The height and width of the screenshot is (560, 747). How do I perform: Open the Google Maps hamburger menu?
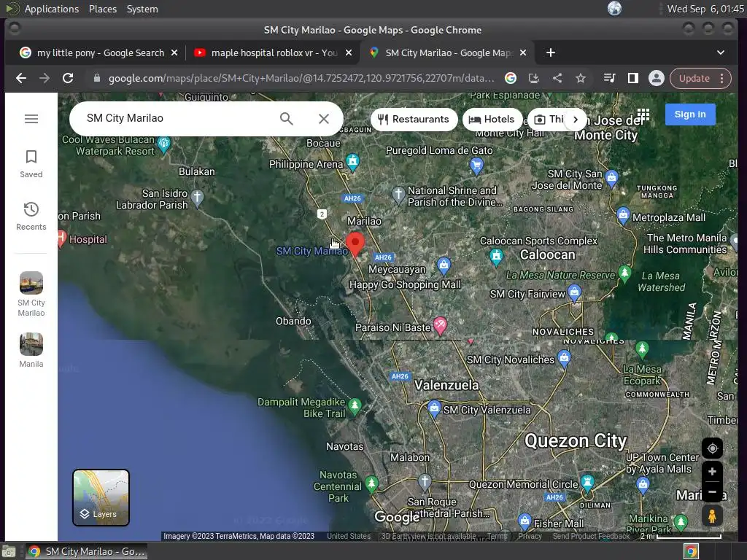31,119
